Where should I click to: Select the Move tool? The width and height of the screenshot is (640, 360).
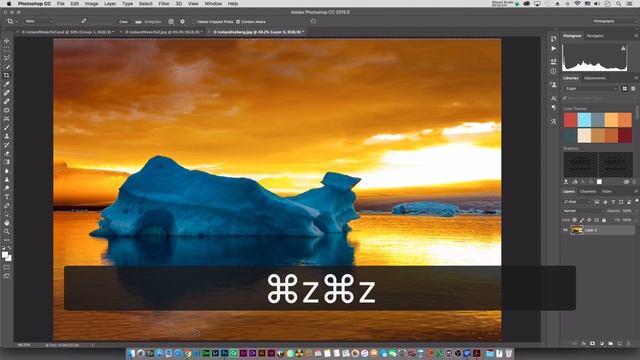coord(7,41)
